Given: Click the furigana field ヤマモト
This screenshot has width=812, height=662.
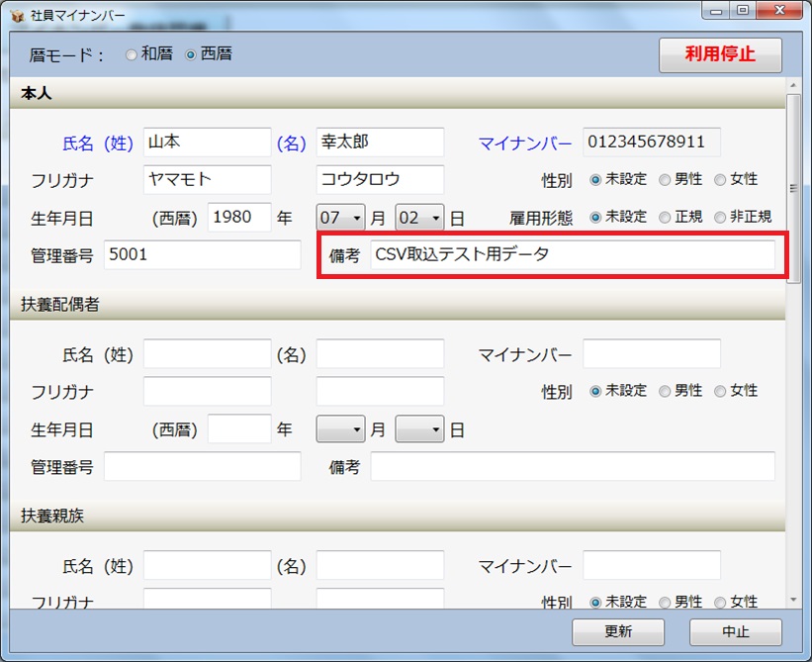Looking at the screenshot, I should 207,179.
